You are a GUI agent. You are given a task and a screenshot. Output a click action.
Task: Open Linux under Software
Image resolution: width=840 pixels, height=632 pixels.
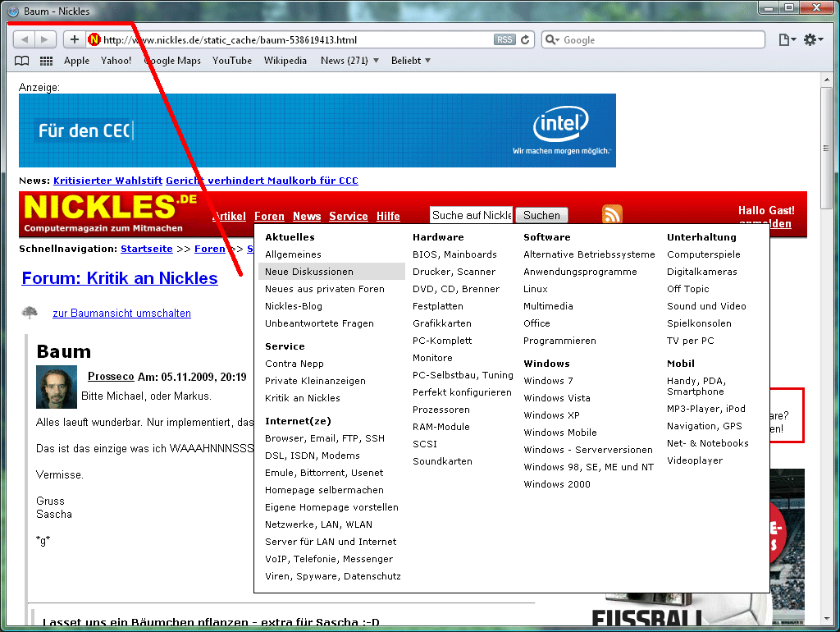(536, 289)
